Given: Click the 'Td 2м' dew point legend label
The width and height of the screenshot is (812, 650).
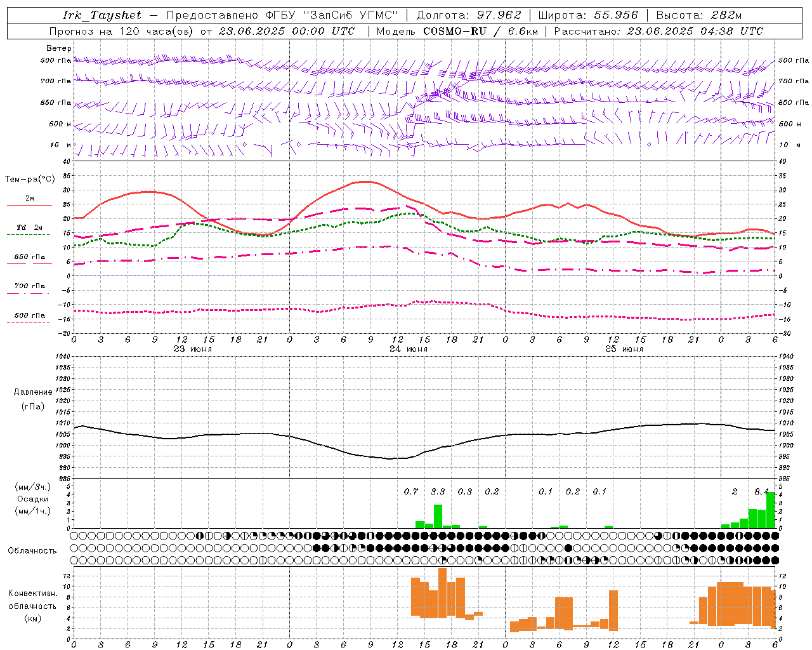Looking at the screenshot, I should click(x=29, y=227).
